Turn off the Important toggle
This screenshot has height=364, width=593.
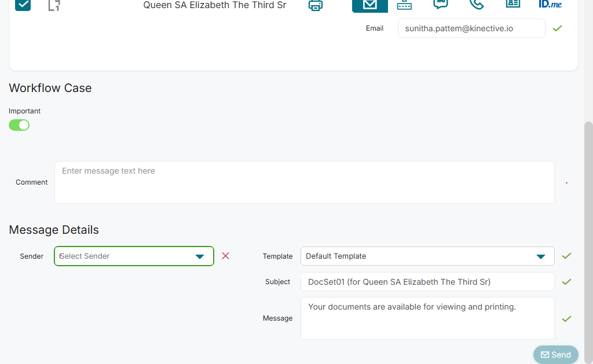point(19,125)
